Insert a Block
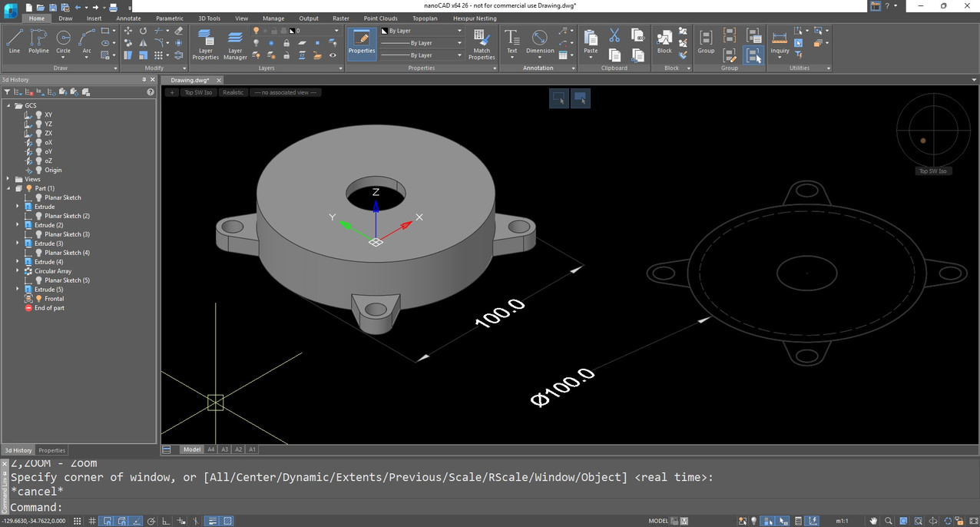The height and width of the screenshot is (527, 980). (x=664, y=41)
